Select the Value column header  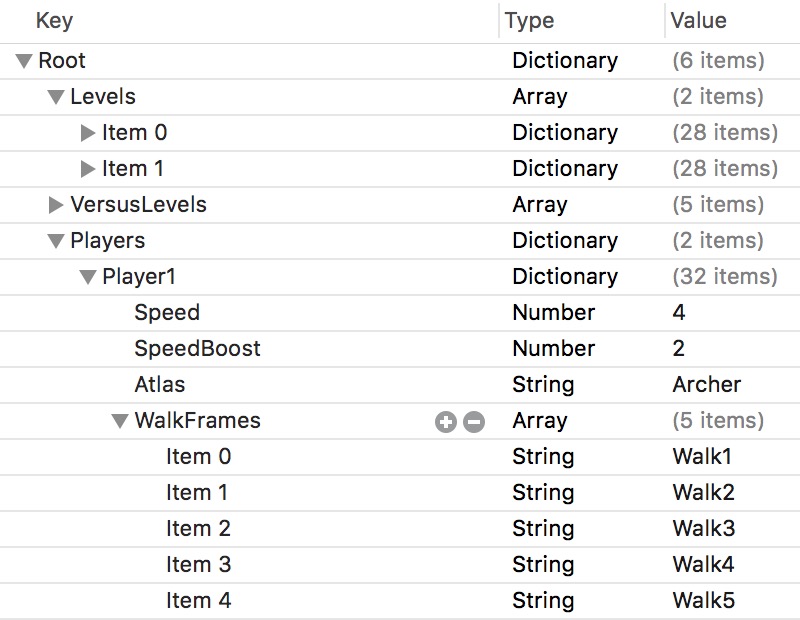click(x=700, y=20)
